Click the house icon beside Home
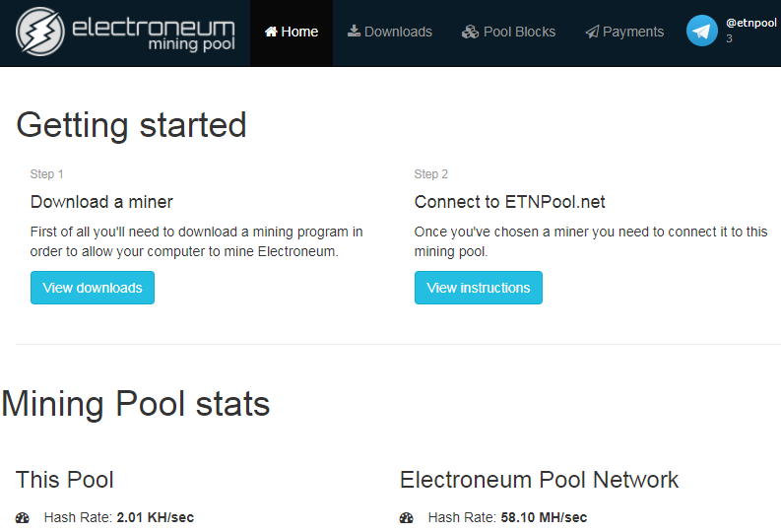This screenshot has height=532, width=781. [271, 32]
